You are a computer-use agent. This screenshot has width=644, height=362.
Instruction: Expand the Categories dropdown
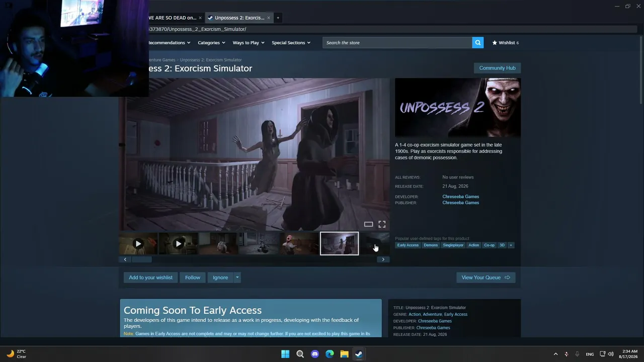(x=211, y=43)
